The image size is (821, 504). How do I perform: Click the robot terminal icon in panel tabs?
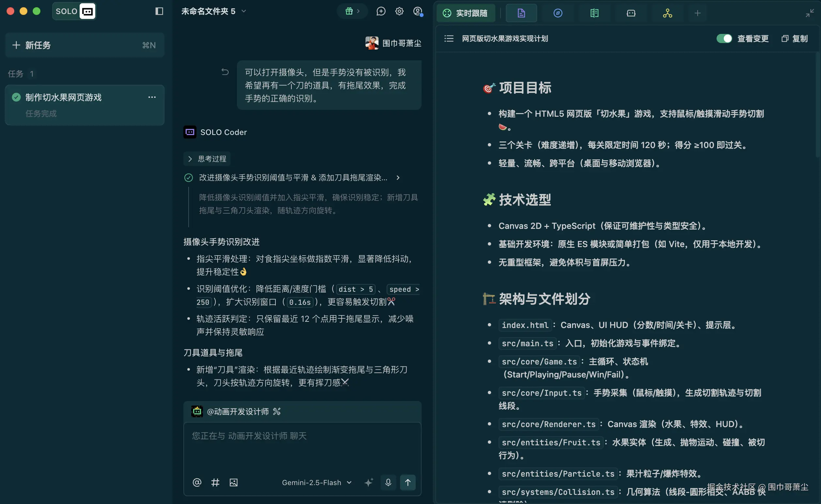pos(630,13)
